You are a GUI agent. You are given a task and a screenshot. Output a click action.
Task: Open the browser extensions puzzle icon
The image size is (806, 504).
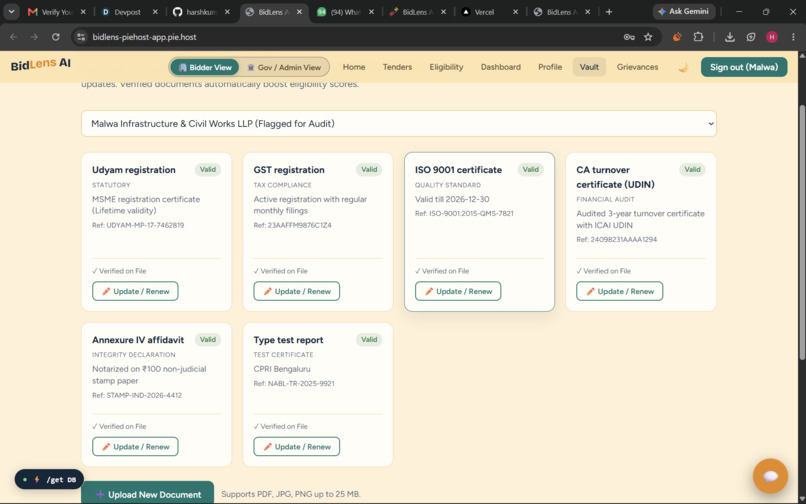pos(698,37)
